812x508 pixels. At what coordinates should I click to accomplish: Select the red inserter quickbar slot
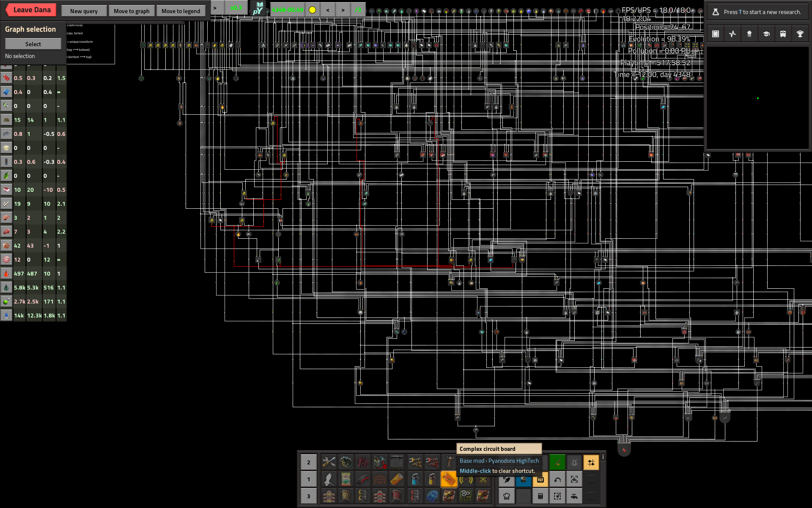coord(432,462)
